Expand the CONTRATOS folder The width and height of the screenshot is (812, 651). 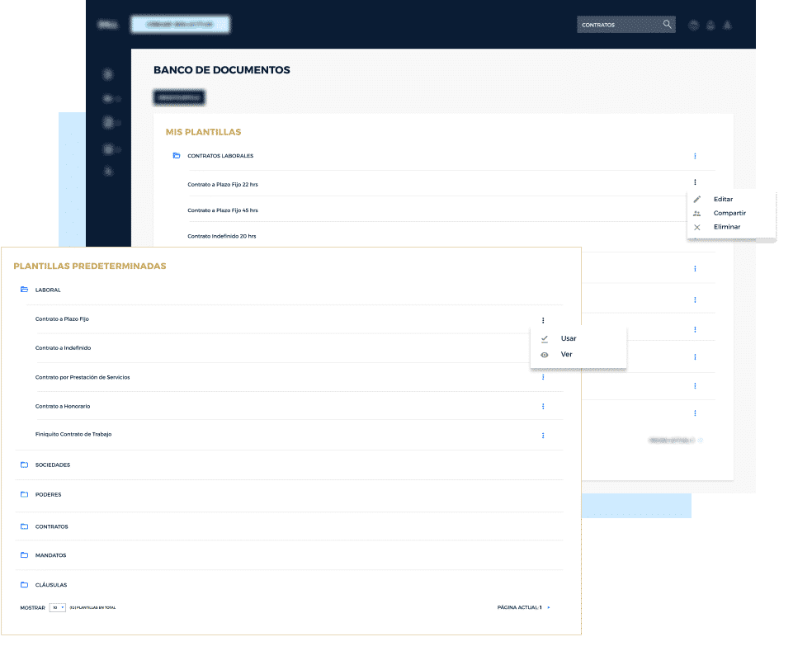click(24, 526)
